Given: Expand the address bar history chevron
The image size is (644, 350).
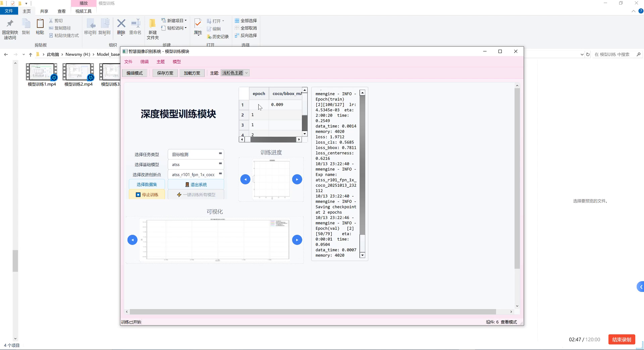Looking at the screenshot, I should tap(582, 54).
